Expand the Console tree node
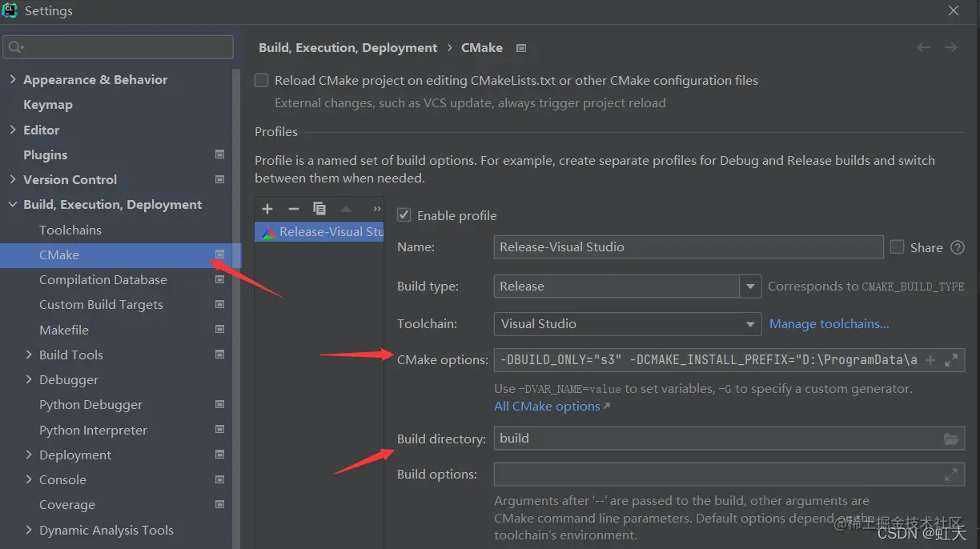980x549 pixels. (29, 479)
